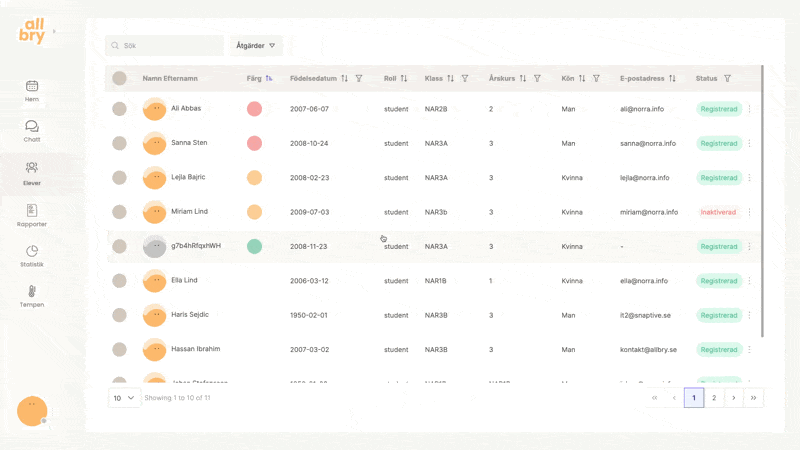Image resolution: width=800 pixels, height=450 pixels.
Task: Sort the table by Klass column
Action: pos(450,78)
